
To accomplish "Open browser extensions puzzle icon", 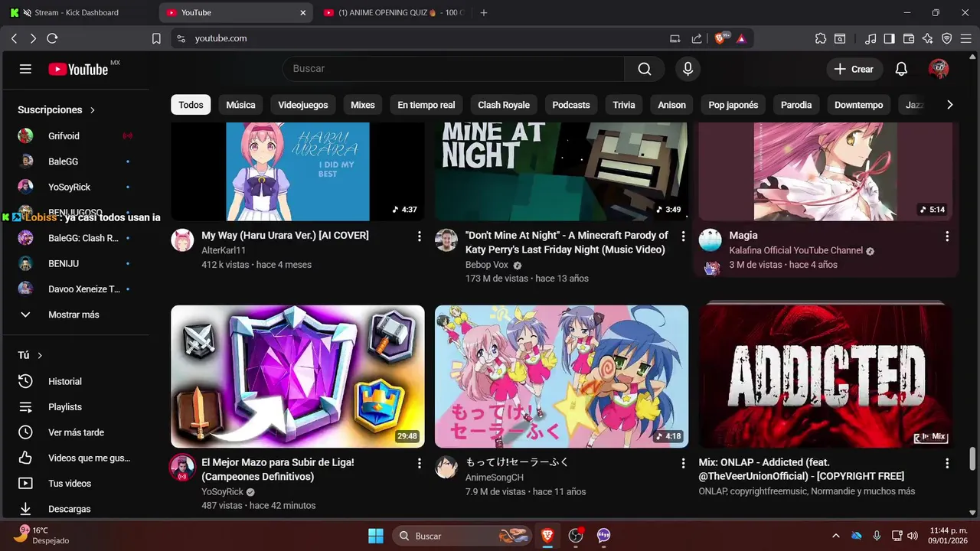I will click(x=821, y=38).
